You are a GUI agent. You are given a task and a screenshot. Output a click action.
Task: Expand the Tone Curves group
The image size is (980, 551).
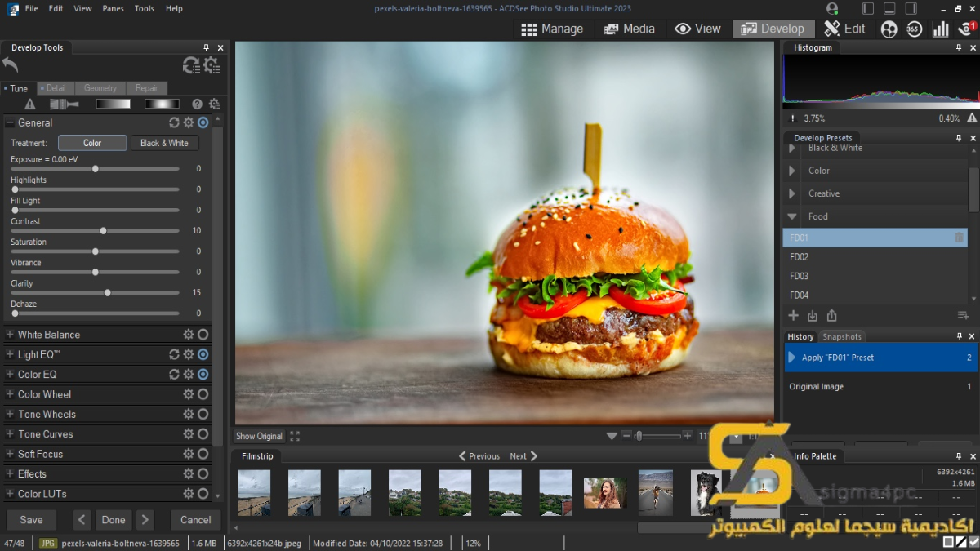(10, 434)
